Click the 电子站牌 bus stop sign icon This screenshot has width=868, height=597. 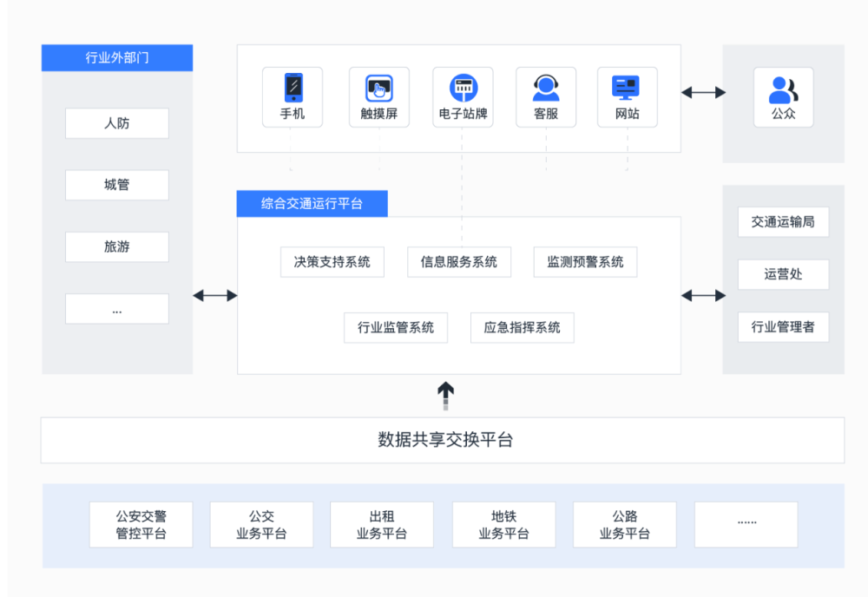[x=464, y=88]
